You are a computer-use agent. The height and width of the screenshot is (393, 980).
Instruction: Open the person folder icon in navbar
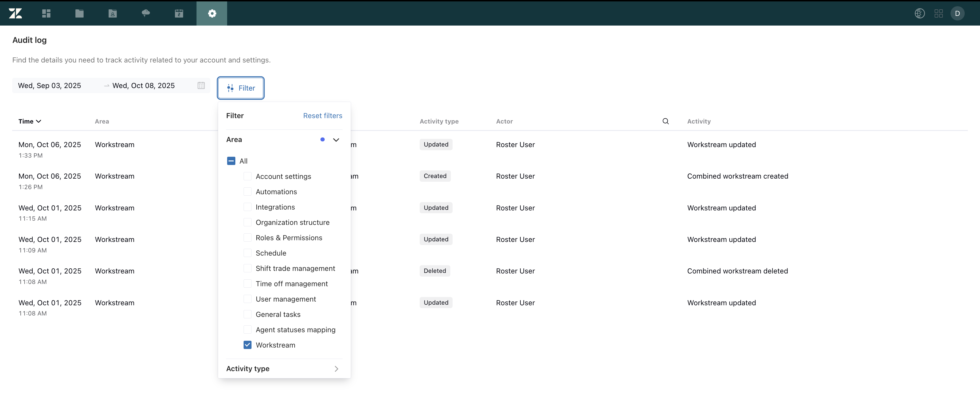coord(113,13)
